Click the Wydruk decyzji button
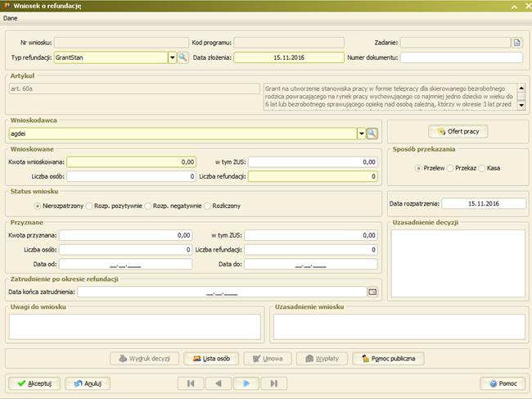The width and height of the screenshot is (532, 399). [145, 359]
